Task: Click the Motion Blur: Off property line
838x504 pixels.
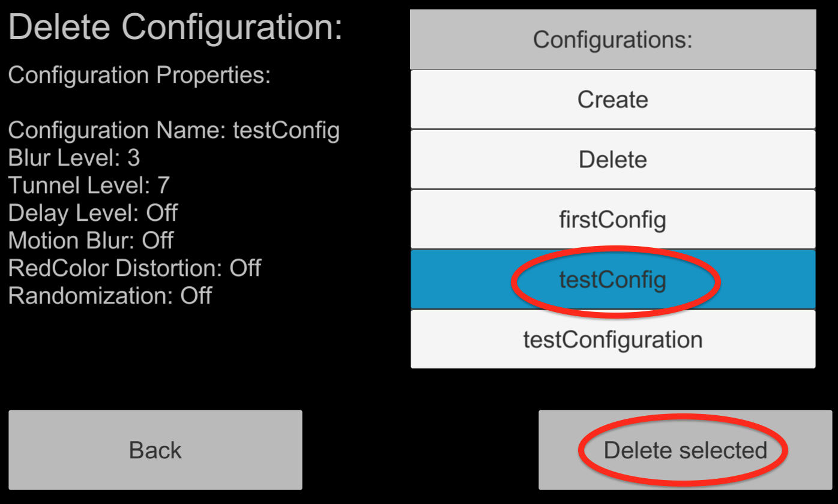Action: click(91, 241)
